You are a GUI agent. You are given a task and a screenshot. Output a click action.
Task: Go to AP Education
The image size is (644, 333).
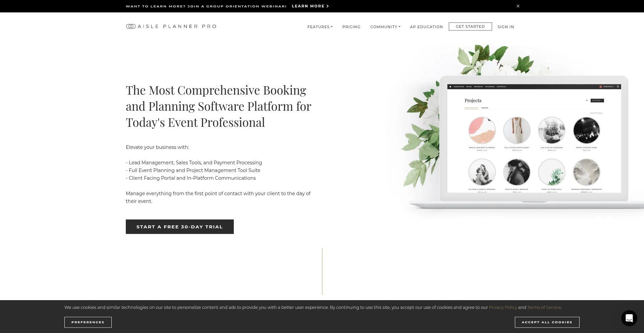point(426,27)
